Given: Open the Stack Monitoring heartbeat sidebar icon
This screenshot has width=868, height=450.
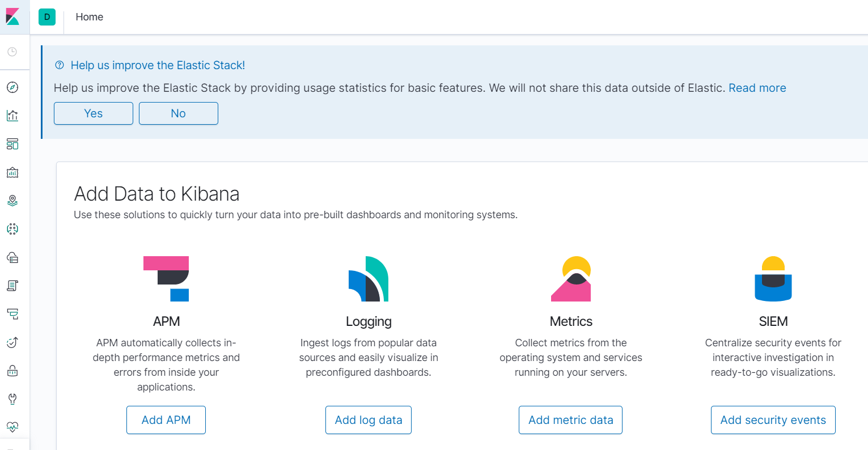Looking at the screenshot, I should click(12, 427).
